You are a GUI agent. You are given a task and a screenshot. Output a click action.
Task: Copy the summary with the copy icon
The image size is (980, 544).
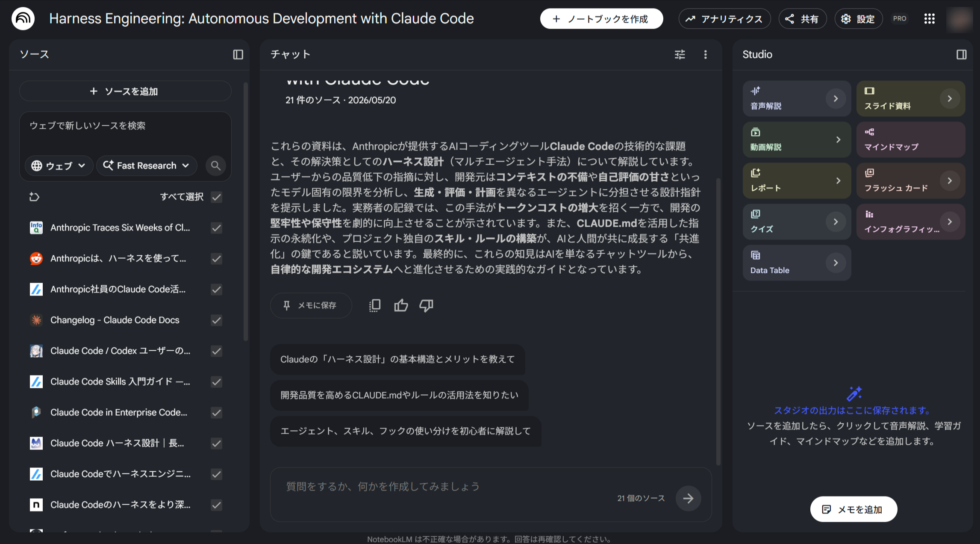pos(374,305)
